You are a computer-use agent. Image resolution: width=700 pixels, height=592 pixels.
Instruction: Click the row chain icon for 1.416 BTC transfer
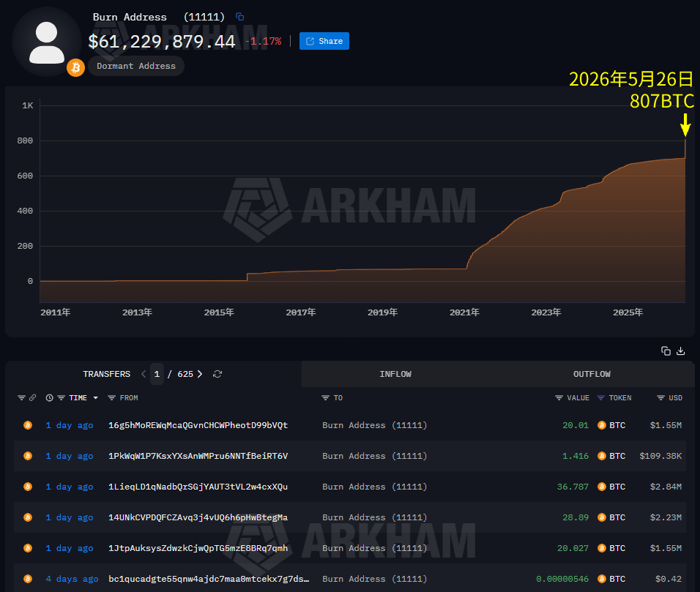[28, 456]
